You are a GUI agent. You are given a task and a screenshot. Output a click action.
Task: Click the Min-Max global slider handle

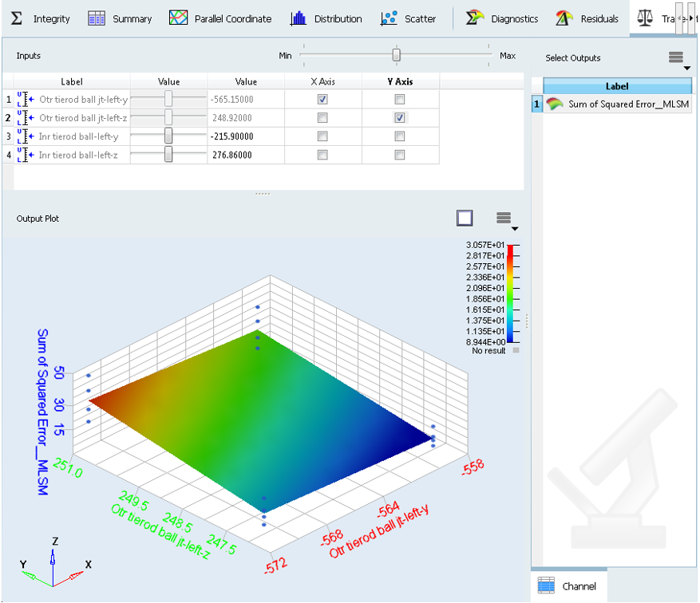(x=396, y=55)
